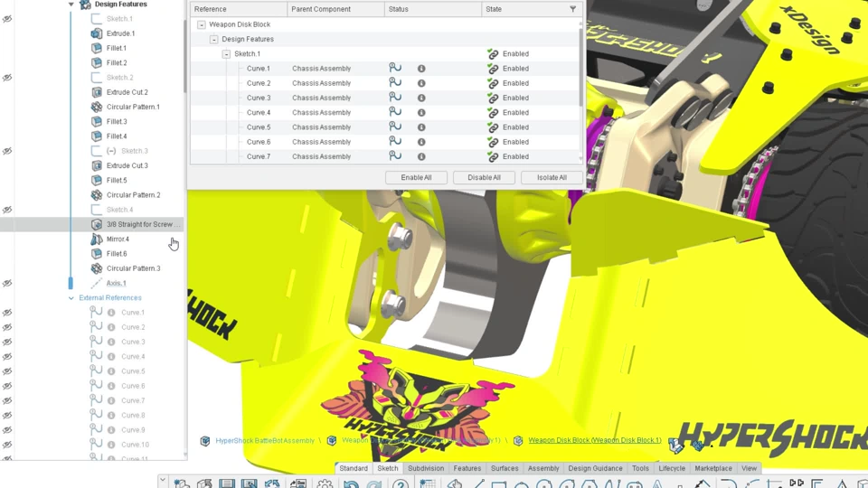Screen dimensions: 868x488
Task: Toggle visibility of Curve.6 external reference
Action: (x=7, y=386)
